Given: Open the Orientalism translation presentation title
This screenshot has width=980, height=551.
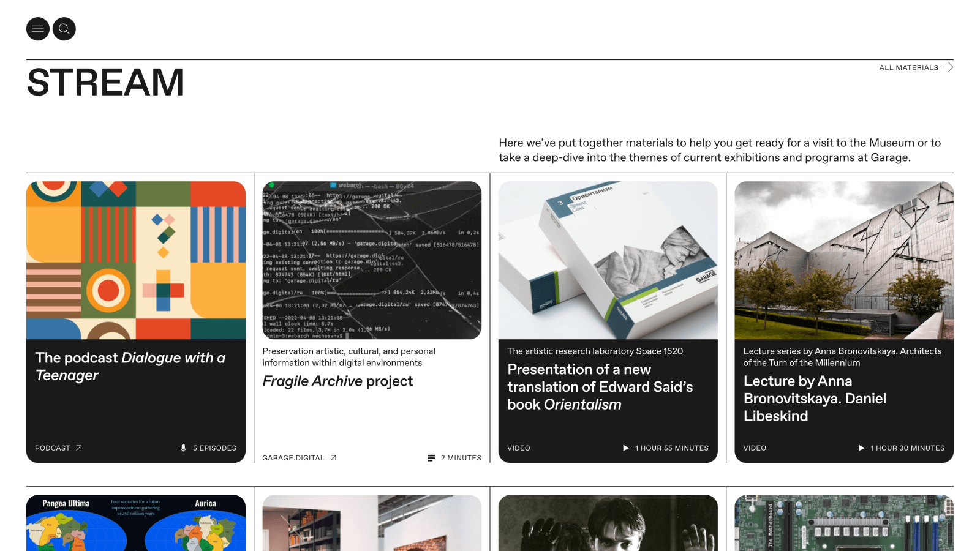Looking at the screenshot, I should [x=600, y=387].
